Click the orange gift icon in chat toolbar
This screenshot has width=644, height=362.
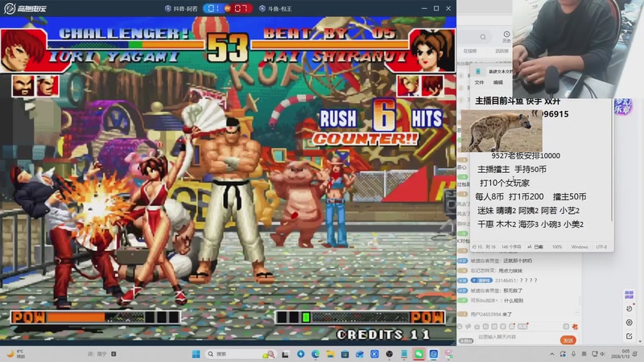pos(575,327)
